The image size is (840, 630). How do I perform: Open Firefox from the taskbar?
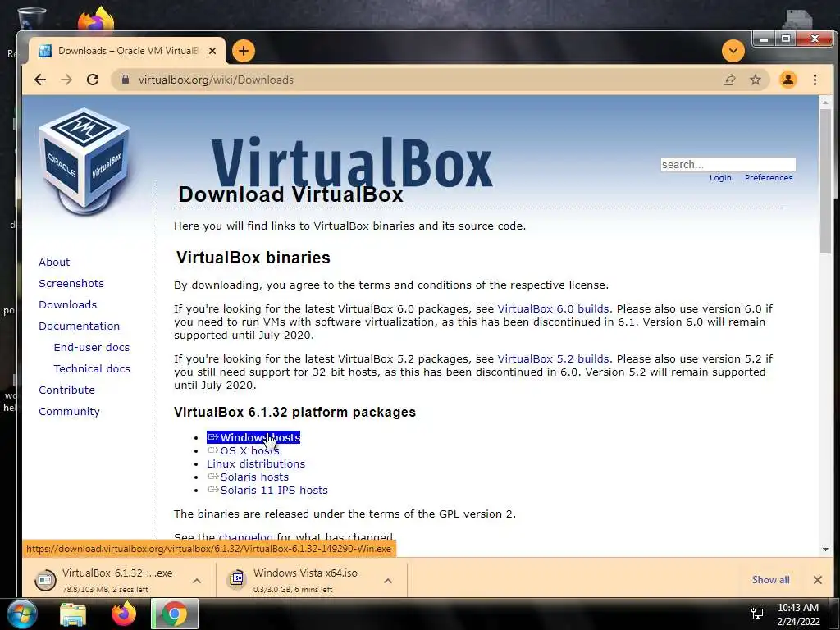(x=124, y=614)
